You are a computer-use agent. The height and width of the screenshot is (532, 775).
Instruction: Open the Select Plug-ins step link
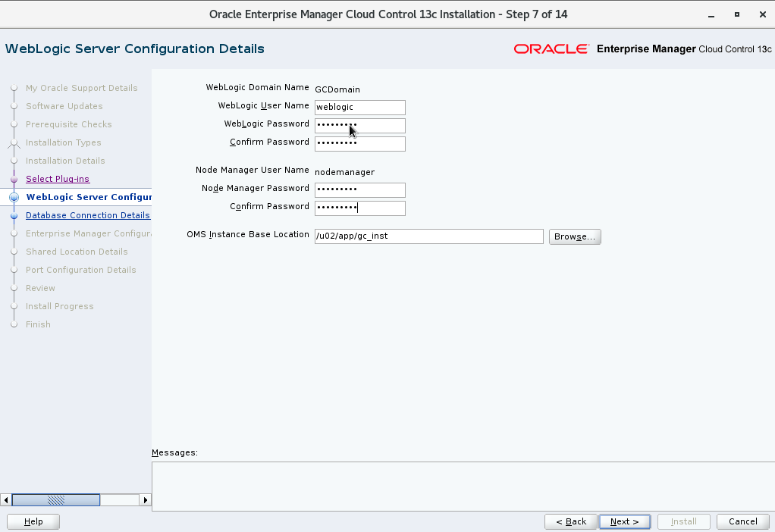pos(58,179)
